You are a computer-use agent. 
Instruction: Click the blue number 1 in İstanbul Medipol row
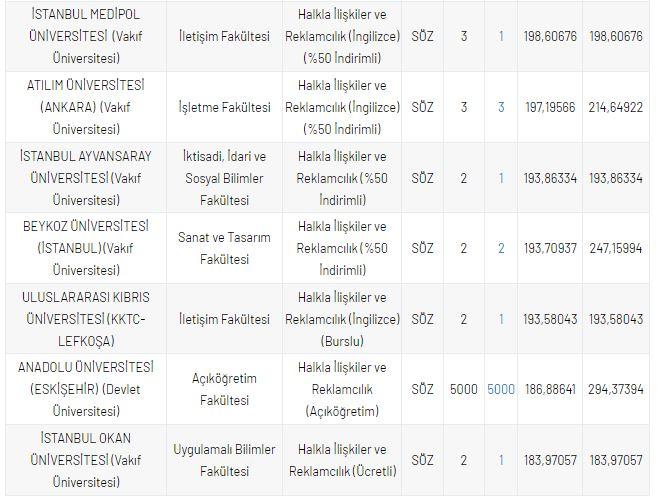click(501, 36)
